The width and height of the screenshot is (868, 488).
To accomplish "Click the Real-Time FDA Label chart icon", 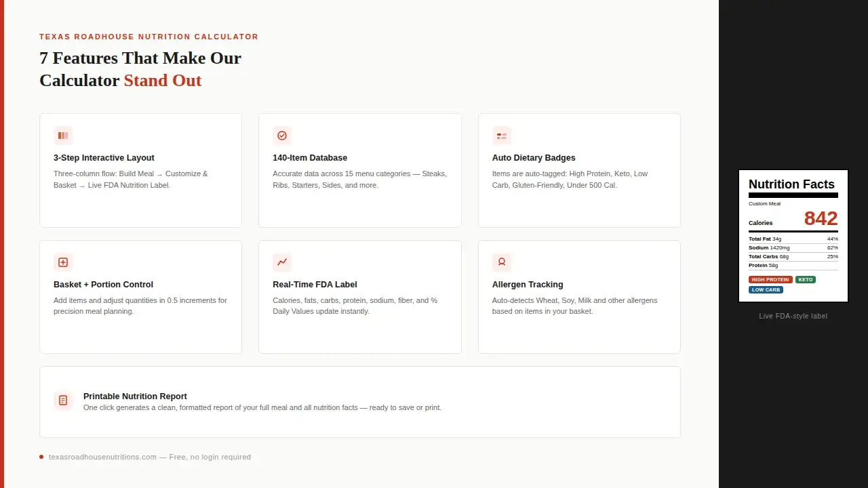I will (x=282, y=262).
